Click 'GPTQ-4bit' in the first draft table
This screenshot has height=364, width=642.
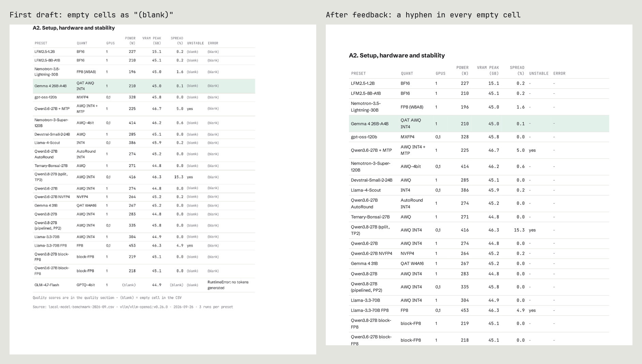click(x=86, y=285)
